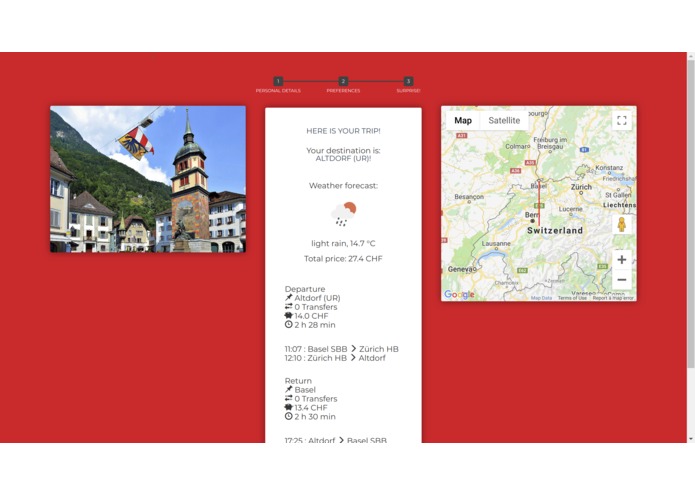
Task: Click the 'HERE IS YOUR TRIP!' heading
Action: click(x=343, y=131)
